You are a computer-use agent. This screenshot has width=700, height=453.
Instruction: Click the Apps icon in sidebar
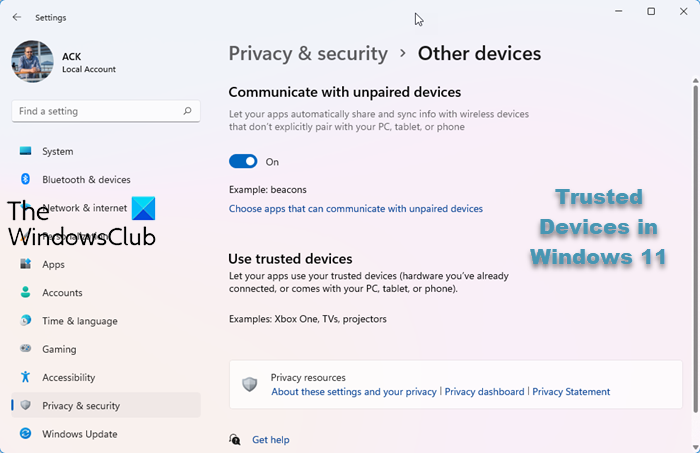pos(25,264)
